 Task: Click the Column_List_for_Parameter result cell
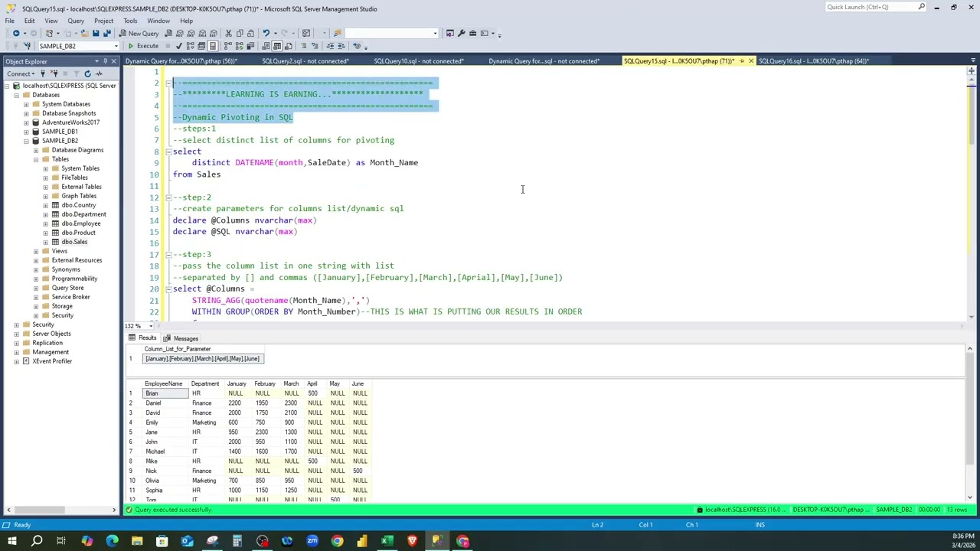pyautogui.click(x=203, y=359)
